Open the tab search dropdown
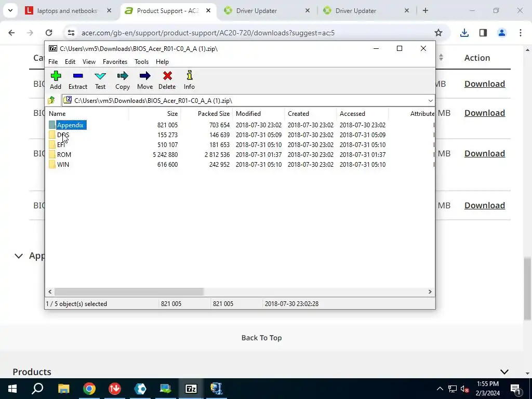The image size is (532, 399). point(10,11)
